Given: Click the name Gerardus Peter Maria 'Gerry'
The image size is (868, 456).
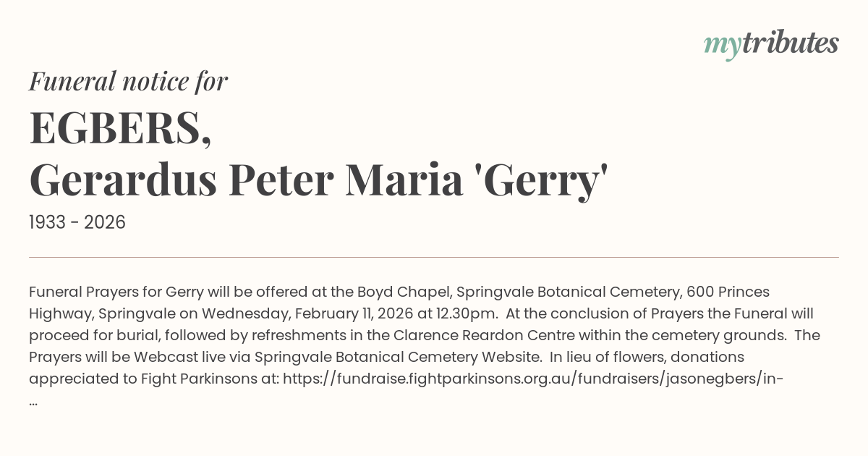Looking at the screenshot, I should 318,180.
